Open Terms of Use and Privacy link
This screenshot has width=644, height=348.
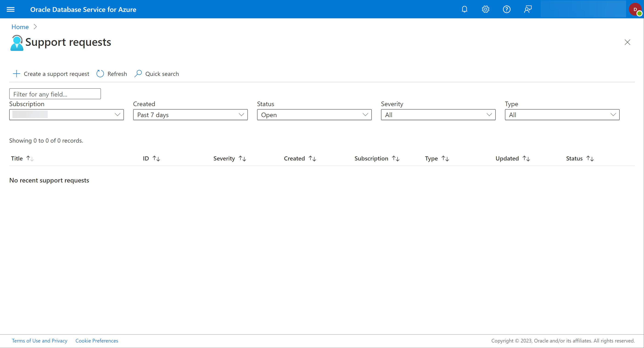pyautogui.click(x=39, y=341)
